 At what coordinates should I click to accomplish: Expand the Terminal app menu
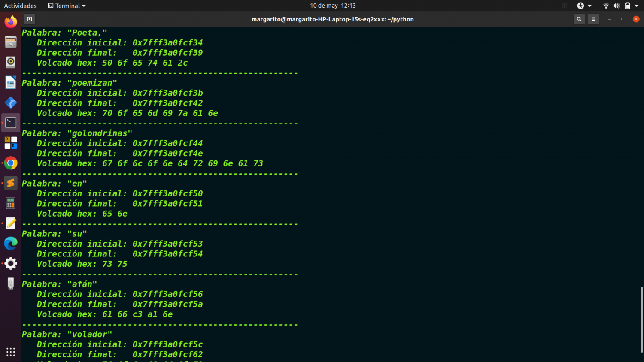(67, 6)
